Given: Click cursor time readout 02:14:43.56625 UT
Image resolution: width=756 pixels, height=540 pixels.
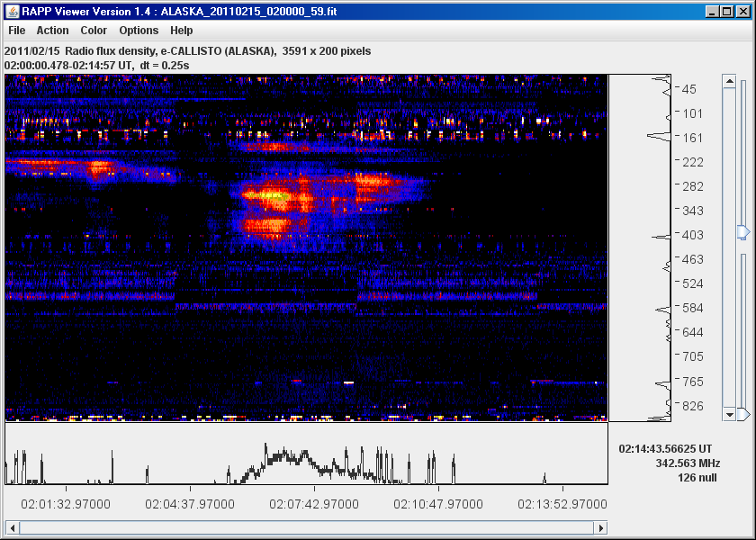Looking at the screenshot, I should 665,449.
